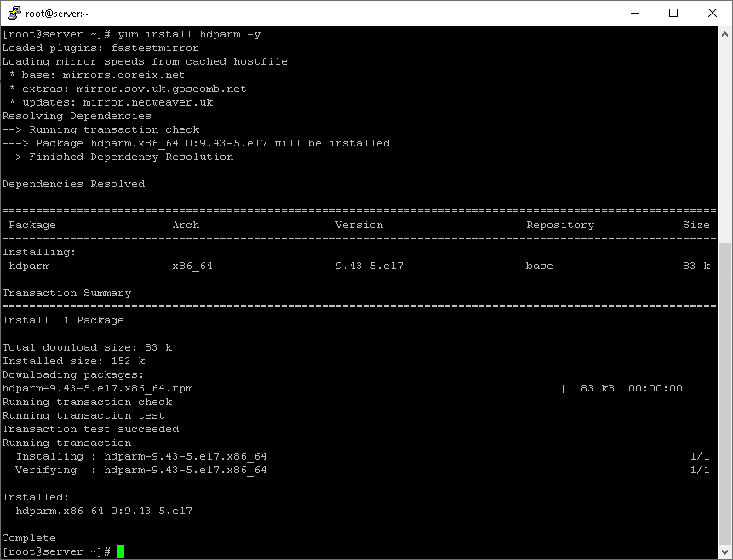Click the 'hdparm-9.43-5.el7.x86_64.rpm' file name

(x=97, y=388)
